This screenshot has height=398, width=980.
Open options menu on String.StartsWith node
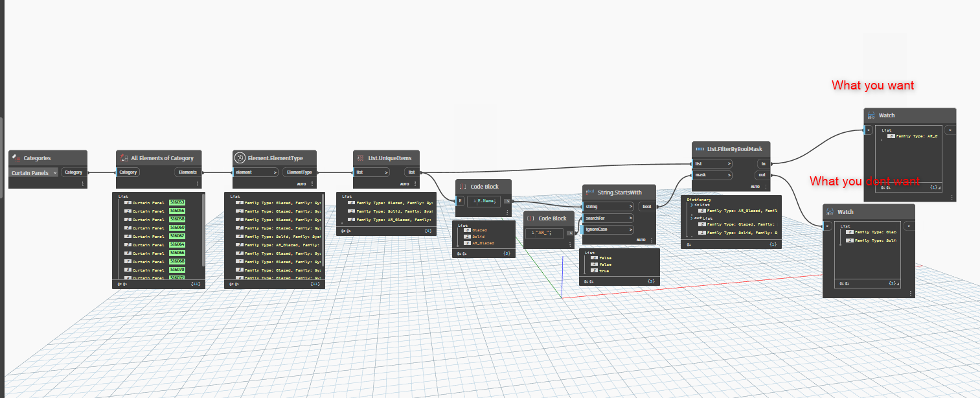pyautogui.click(x=652, y=240)
